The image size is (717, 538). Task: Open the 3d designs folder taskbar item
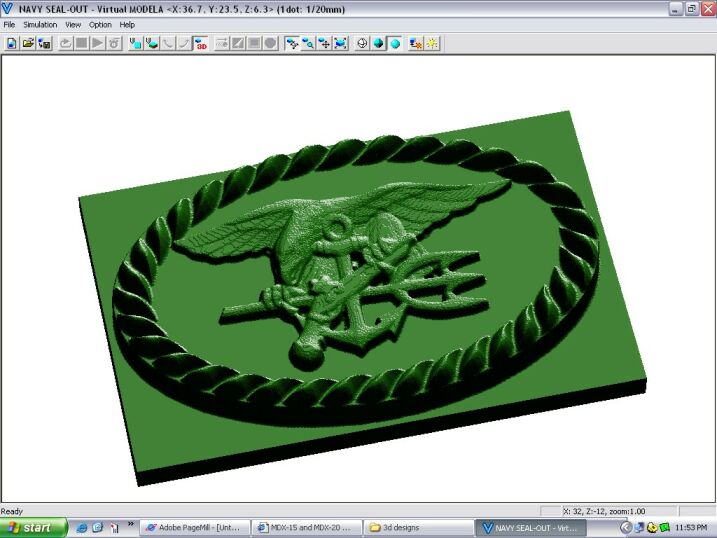click(x=412, y=527)
